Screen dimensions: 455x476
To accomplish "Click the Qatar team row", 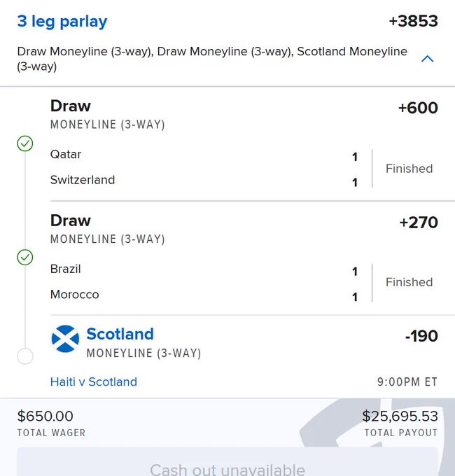I will pos(204,155).
